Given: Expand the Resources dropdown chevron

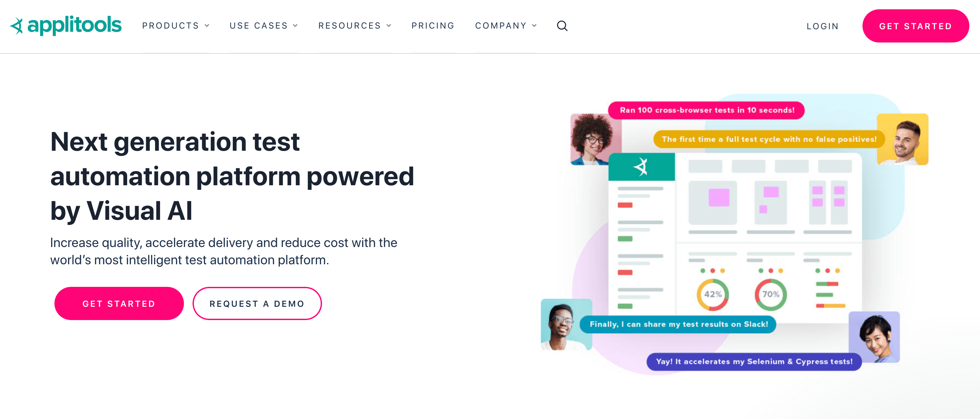Looking at the screenshot, I should [x=389, y=26].
